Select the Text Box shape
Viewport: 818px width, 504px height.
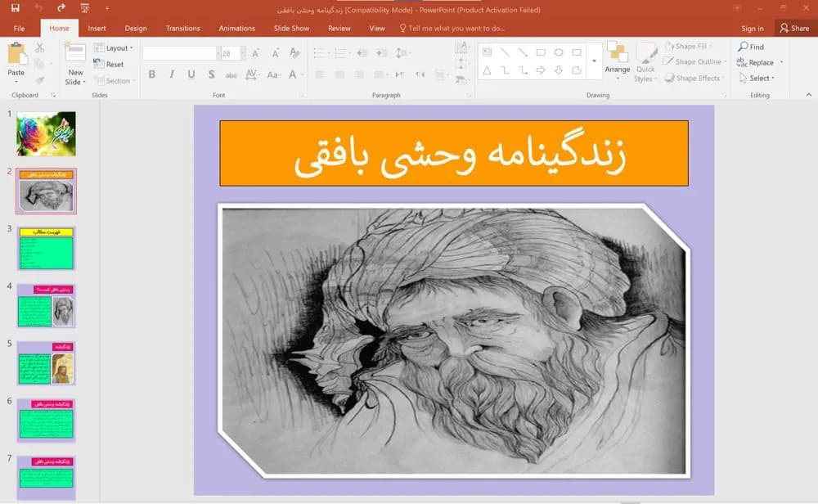[x=488, y=52]
